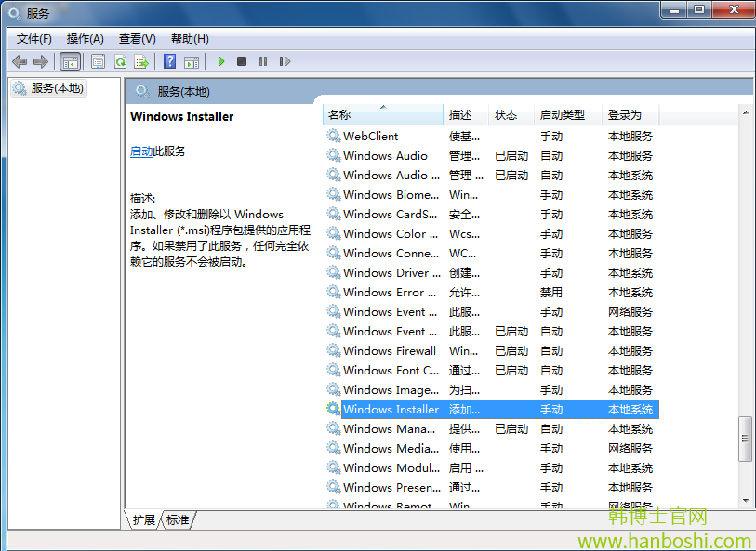Start the service using the green play icon
756x551 pixels.
point(220,61)
